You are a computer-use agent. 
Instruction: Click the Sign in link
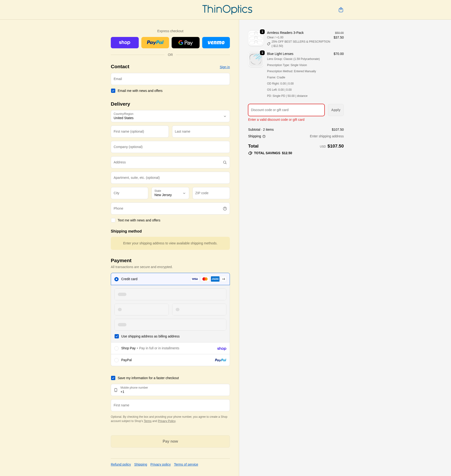tap(224, 67)
